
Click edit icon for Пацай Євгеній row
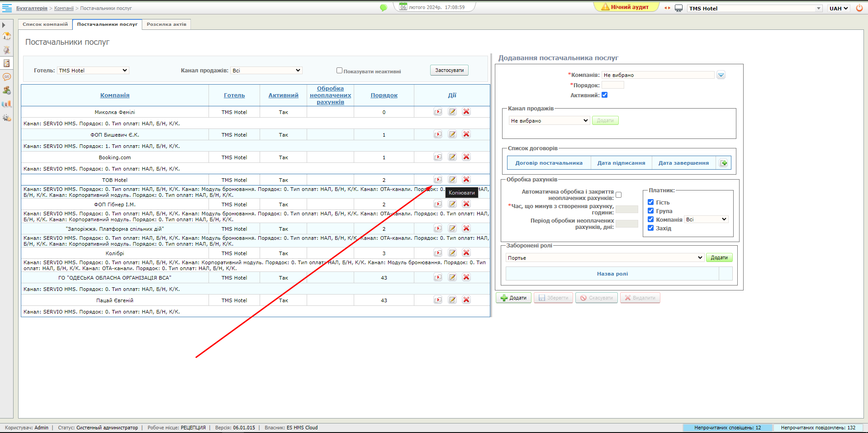[452, 300]
